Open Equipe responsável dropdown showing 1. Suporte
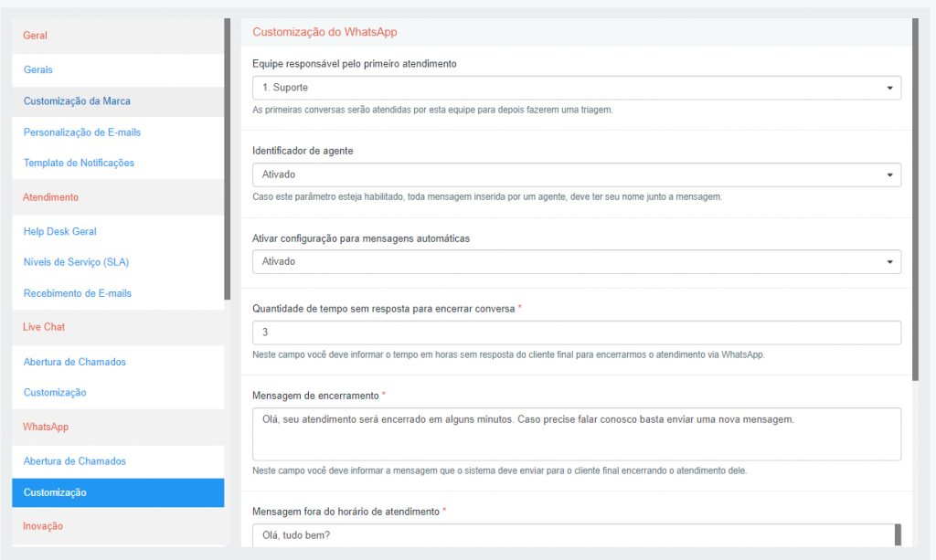 click(577, 88)
